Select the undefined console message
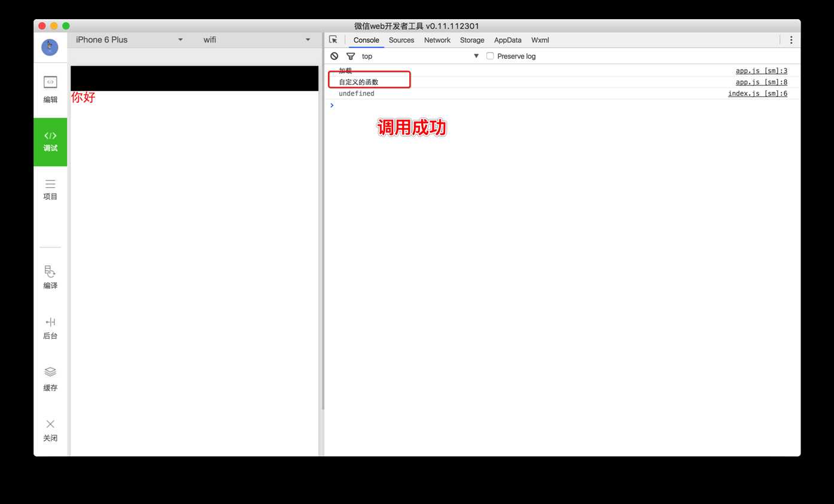 click(357, 93)
